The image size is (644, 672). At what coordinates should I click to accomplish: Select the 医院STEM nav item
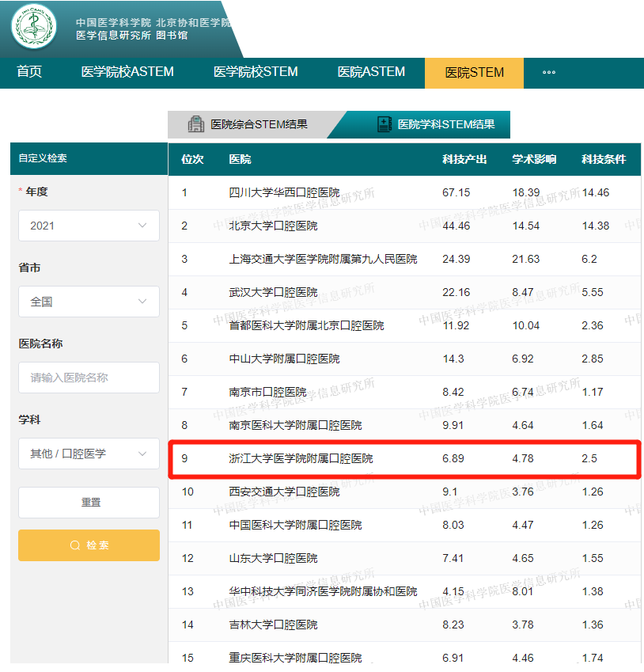pyautogui.click(x=475, y=73)
